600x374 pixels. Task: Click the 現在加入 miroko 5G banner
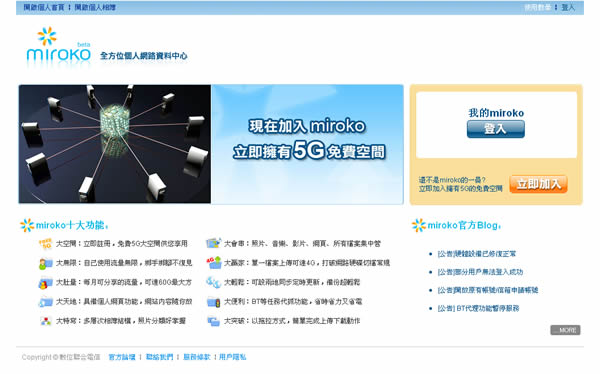pyautogui.click(x=307, y=144)
